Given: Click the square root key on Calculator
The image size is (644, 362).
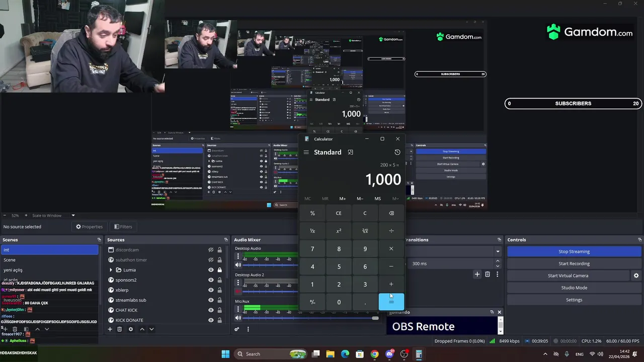Looking at the screenshot, I should [x=365, y=231].
